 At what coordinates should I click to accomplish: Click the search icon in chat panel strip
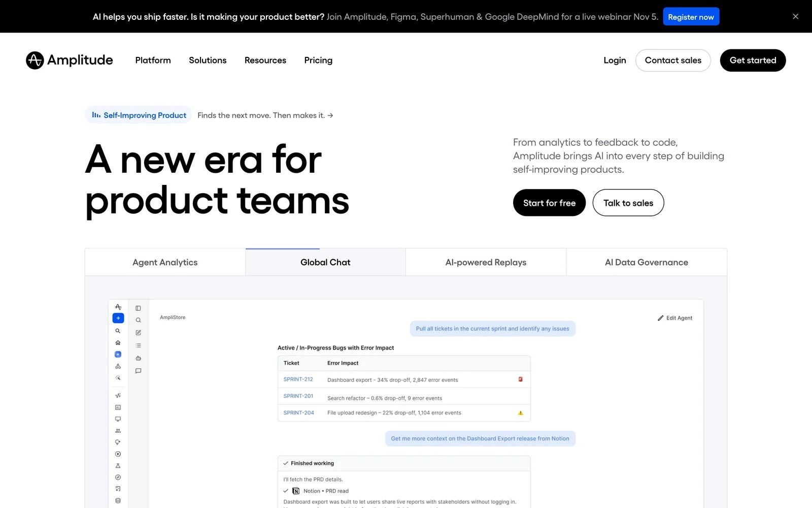(x=138, y=320)
